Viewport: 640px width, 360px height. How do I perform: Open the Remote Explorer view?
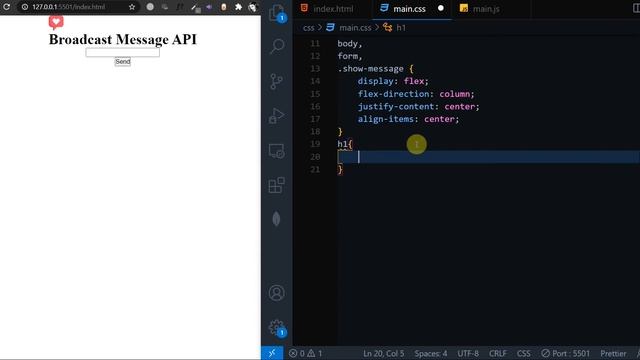[x=277, y=151]
